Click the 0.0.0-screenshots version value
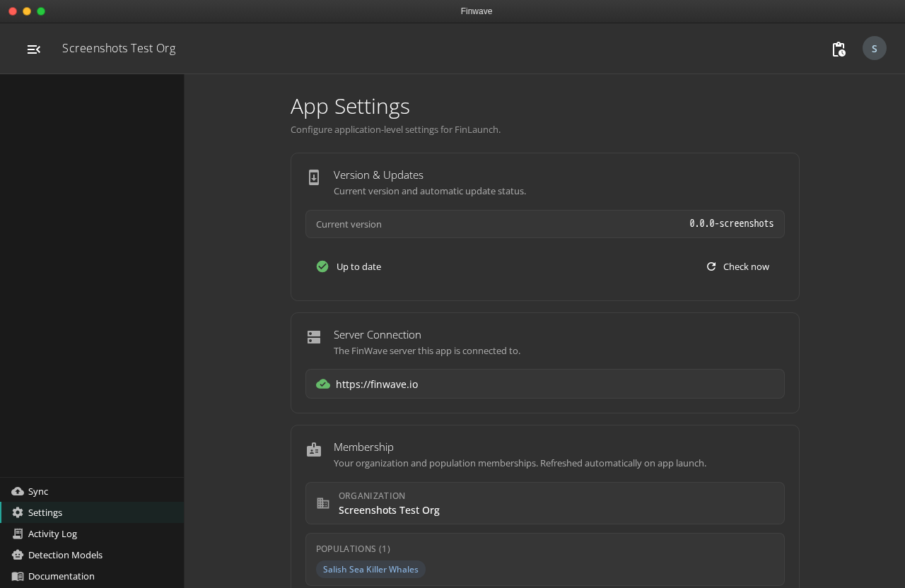Viewport: 905px width, 588px height. click(x=732, y=223)
